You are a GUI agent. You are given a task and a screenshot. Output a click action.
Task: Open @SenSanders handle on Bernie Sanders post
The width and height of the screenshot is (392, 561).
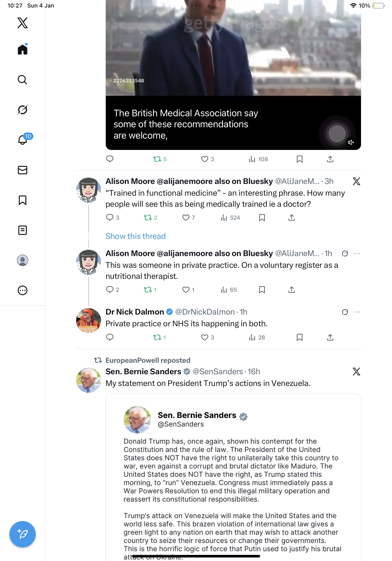point(218,371)
